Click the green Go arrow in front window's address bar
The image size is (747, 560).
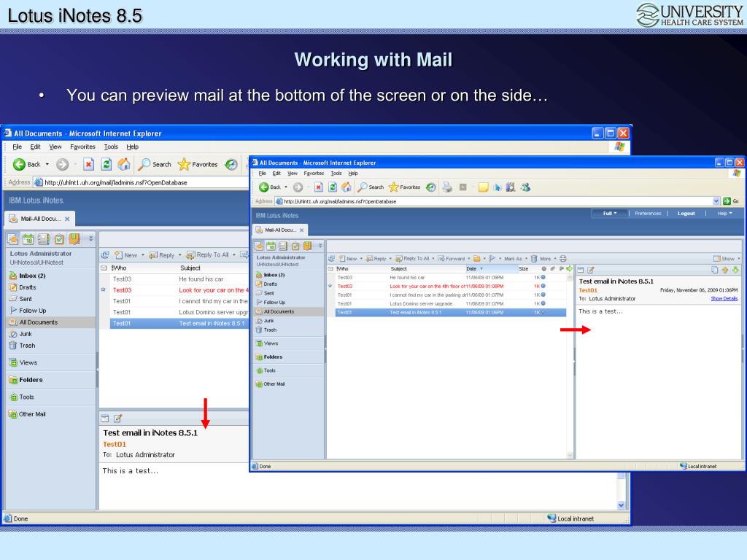[x=727, y=201]
